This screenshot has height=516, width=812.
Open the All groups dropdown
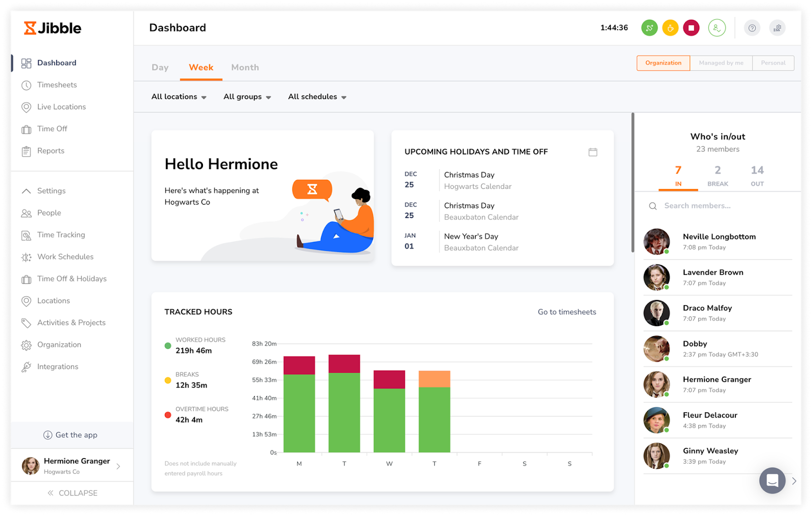pos(247,97)
